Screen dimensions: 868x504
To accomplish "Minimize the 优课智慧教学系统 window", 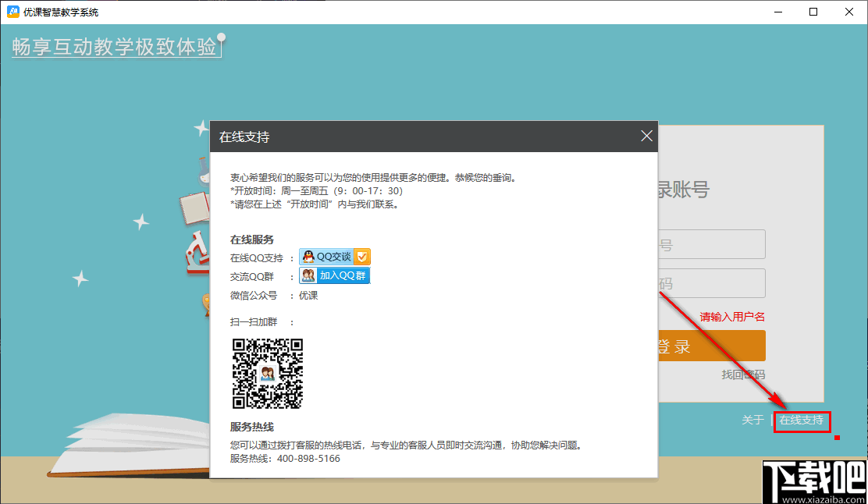I will coord(777,12).
